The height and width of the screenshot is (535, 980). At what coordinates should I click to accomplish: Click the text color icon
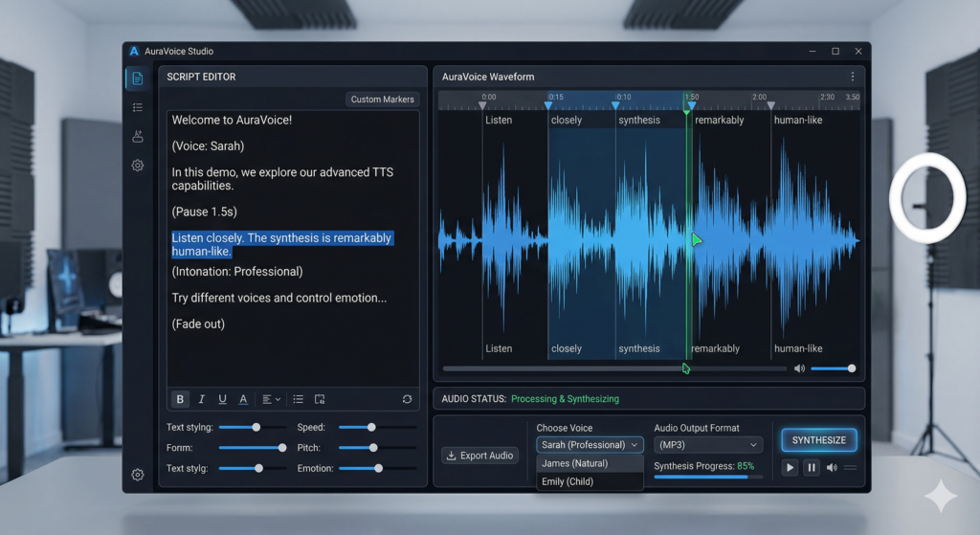[243, 399]
